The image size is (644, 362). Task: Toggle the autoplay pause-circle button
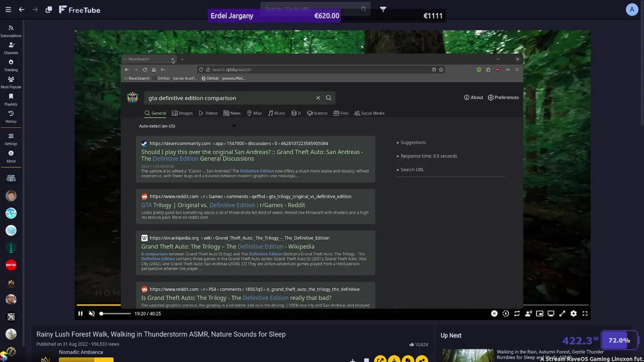tap(494, 314)
